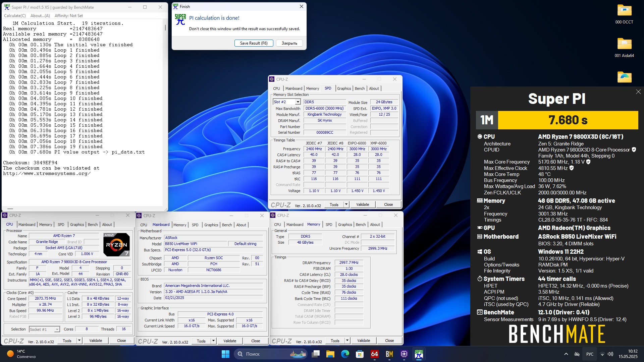
Task: Click the Windows Start button on taskbar
Action: pyautogui.click(x=225, y=354)
